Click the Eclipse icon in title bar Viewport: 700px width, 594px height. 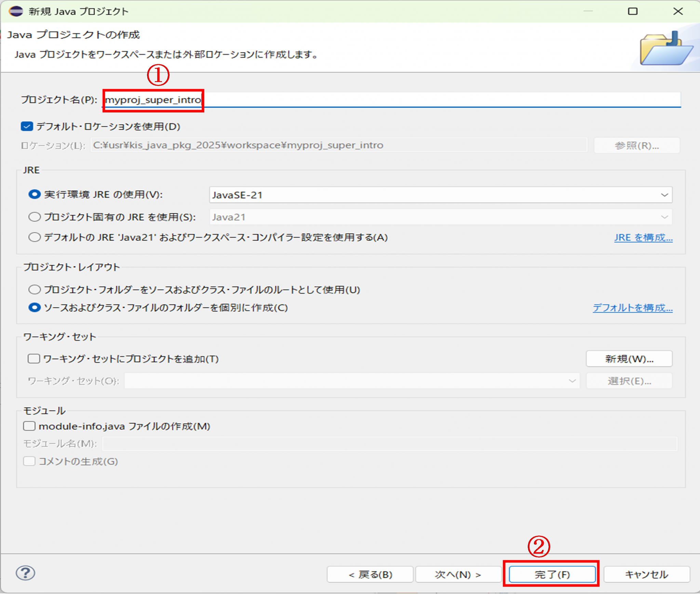click(16, 11)
